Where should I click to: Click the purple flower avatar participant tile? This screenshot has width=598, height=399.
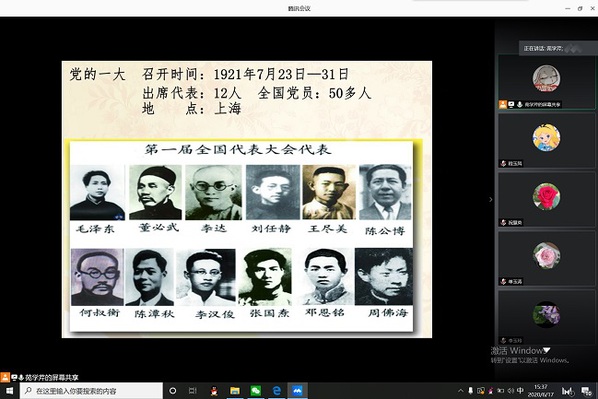547,318
